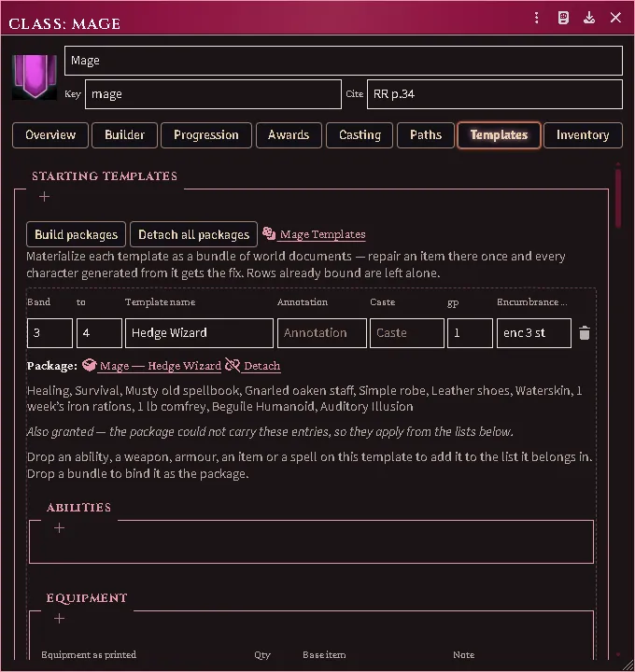Click the 'Package:' label
The image size is (635, 672).
pos(52,366)
